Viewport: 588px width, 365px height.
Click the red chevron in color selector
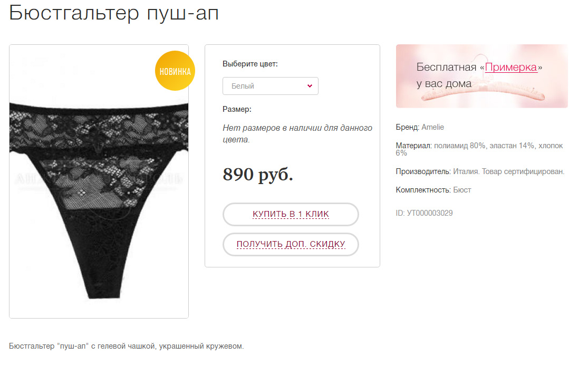tap(310, 86)
